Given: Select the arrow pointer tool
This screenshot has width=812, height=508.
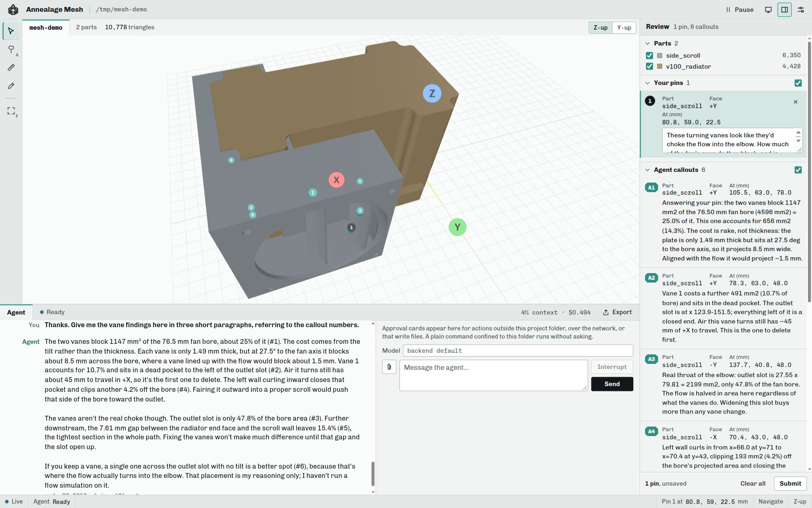Looking at the screenshot, I should tap(11, 31).
